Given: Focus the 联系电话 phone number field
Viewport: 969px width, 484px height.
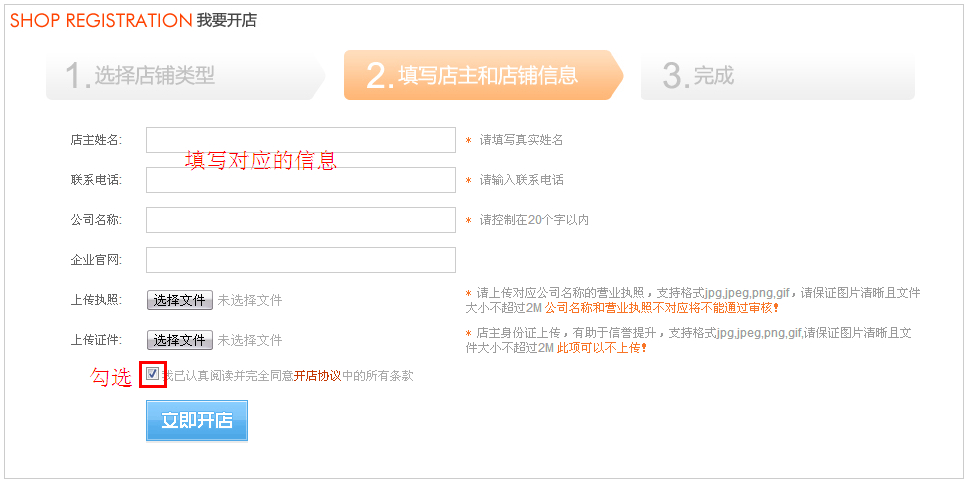Looking at the screenshot, I should point(300,180).
